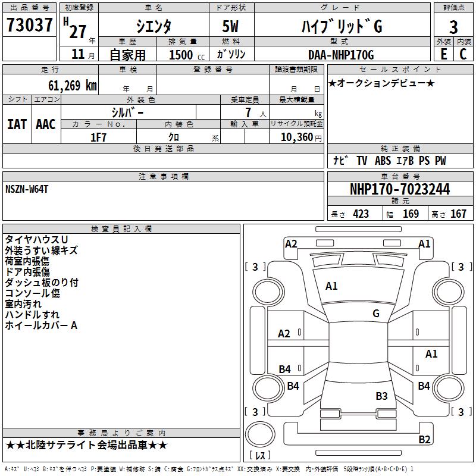The height and width of the screenshot is (476, 476).
Task: Click the note NSZN-W64T
Action: [x=27, y=189]
